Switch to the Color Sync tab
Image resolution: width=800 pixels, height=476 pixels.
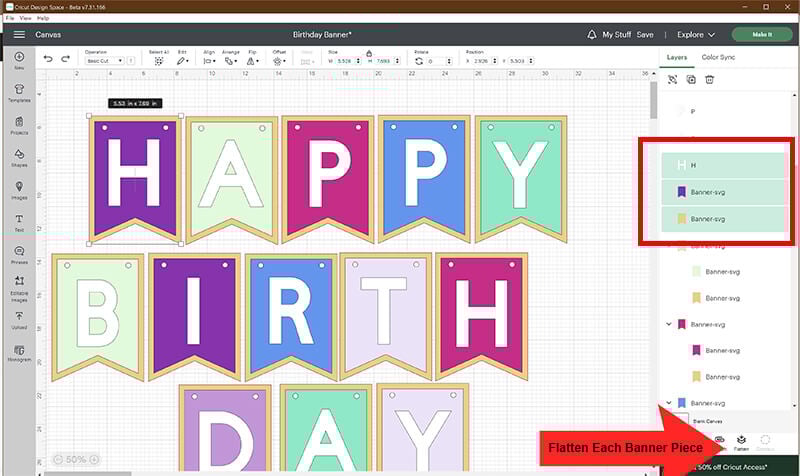pos(718,57)
